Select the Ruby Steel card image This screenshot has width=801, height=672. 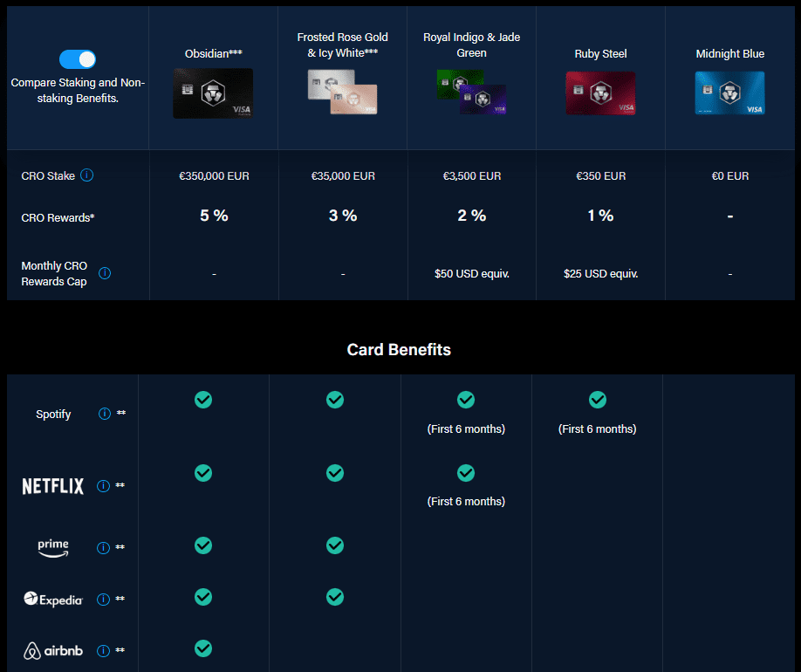(600, 93)
